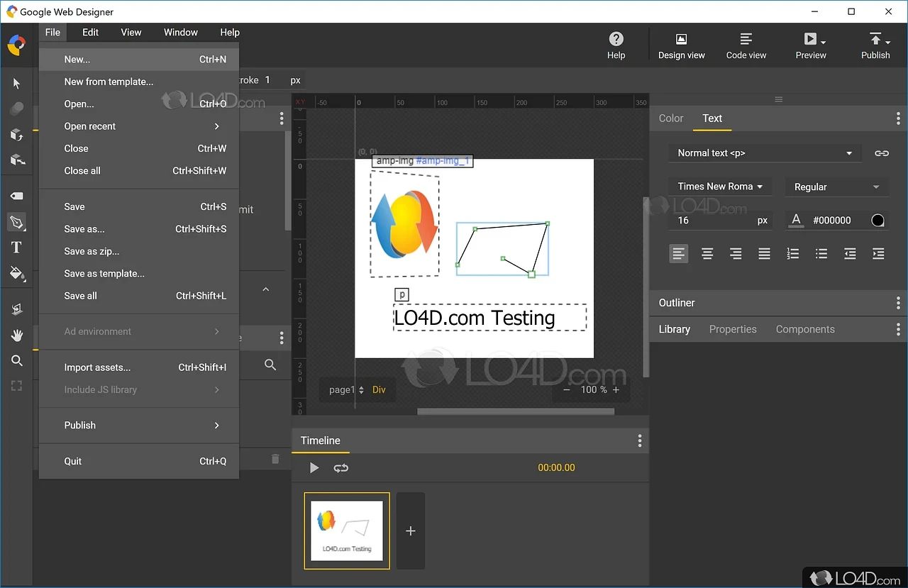This screenshot has width=908, height=588.
Task: Choose the Paint Bucket fill tool
Action: tap(16, 273)
